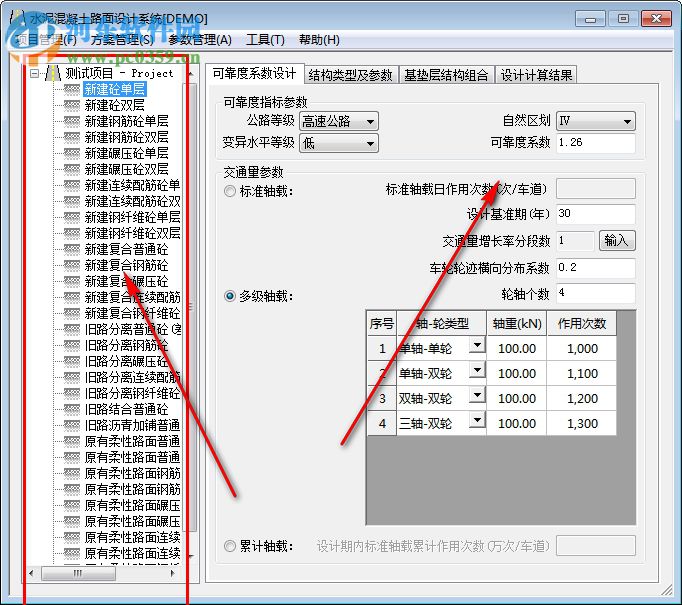Viewport: 682px width, 605px height.
Task: Click the icon beside 新建连续配筋砼双
Action: pos(72,201)
